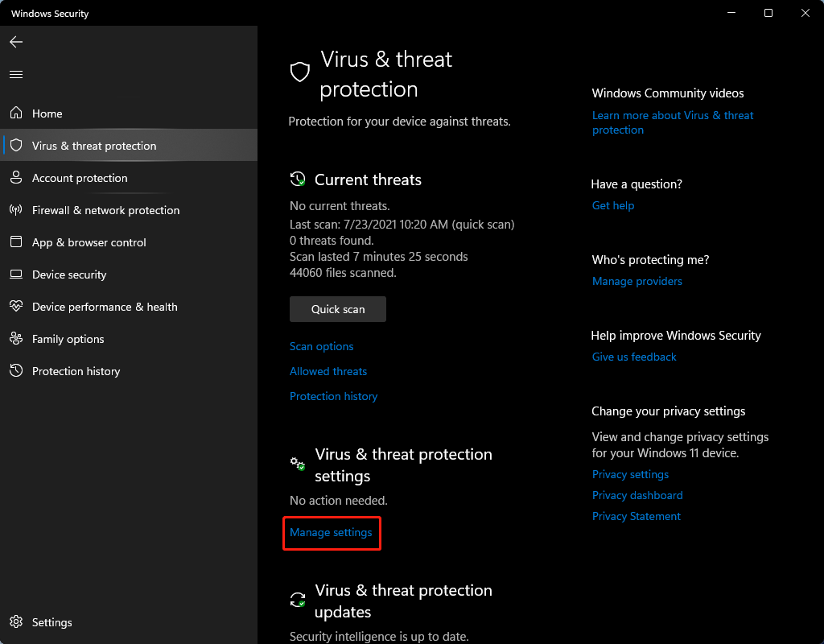The image size is (824, 644).
Task: Start a Quick scan
Action: tap(337, 309)
